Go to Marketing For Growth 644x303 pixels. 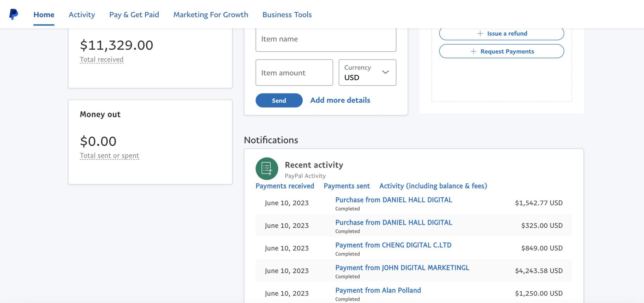click(x=210, y=14)
